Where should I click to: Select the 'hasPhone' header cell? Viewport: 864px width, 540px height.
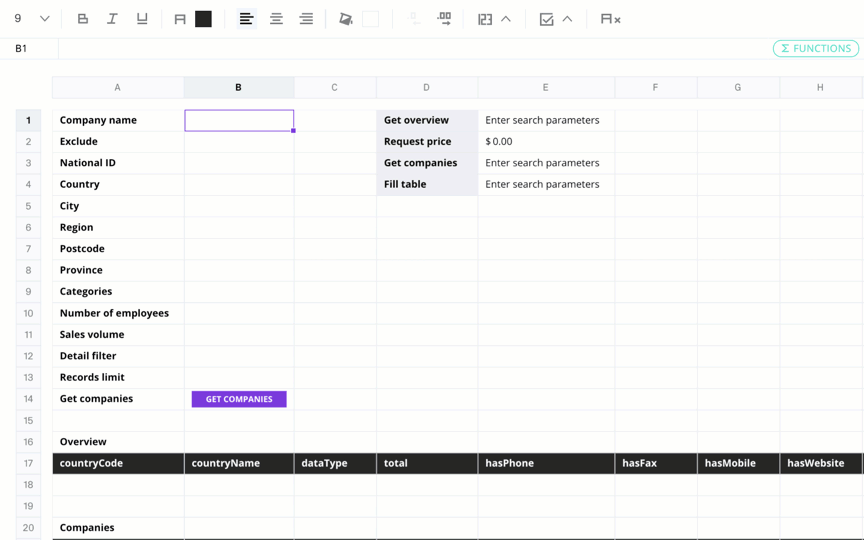(546, 463)
